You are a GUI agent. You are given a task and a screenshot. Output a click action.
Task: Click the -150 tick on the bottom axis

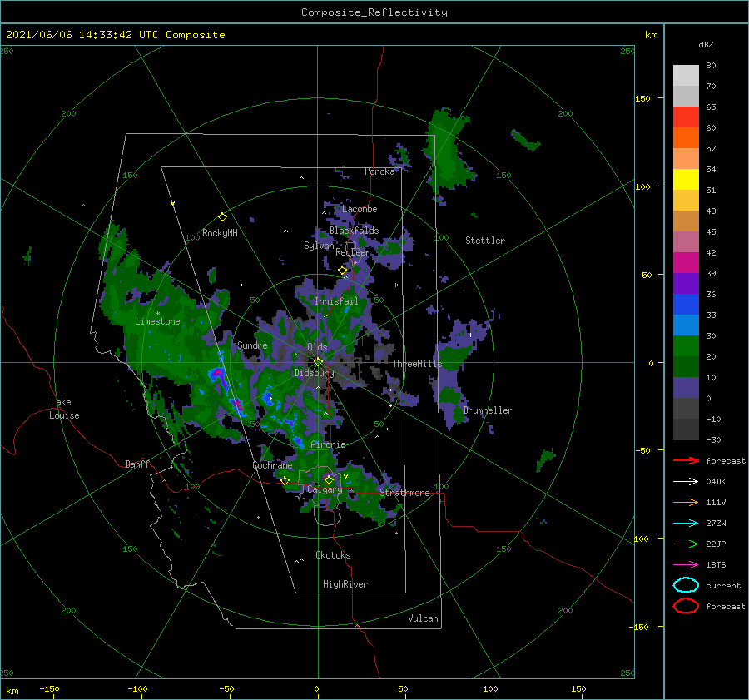click(49, 689)
